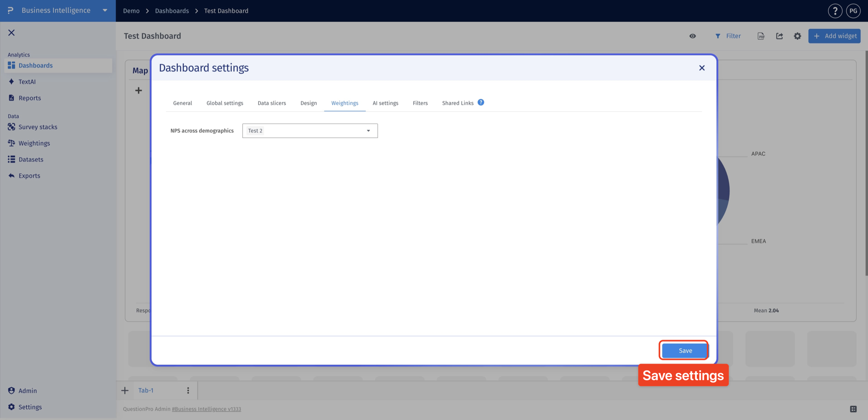This screenshot has height=420, width=868.
Task: Add a new dashboard tab
Action: click(125, 391)
